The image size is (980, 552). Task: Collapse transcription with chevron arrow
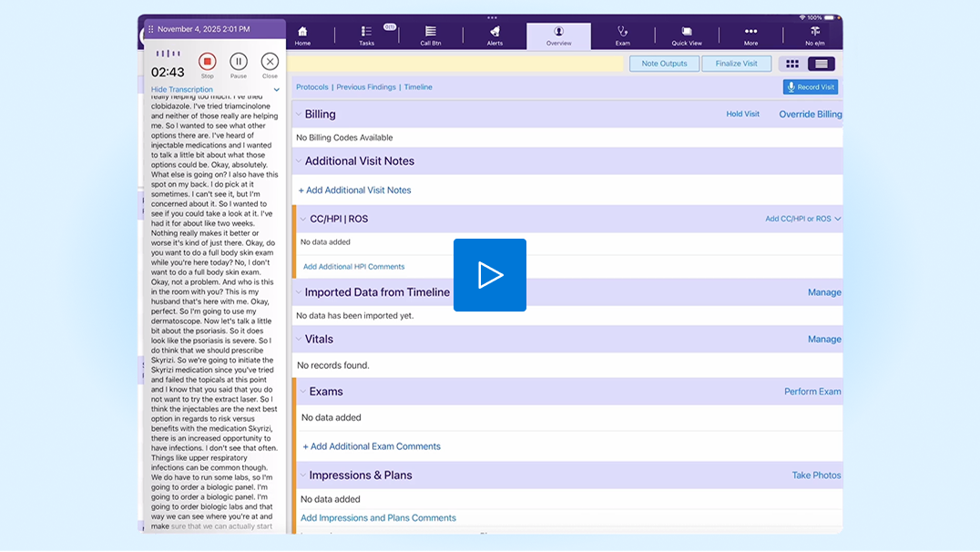tap(276, 89)
